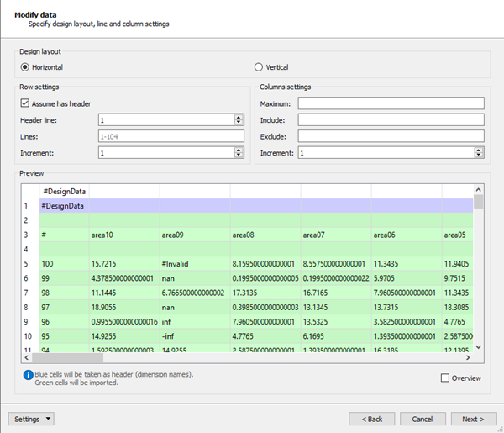The image size is (504, 433).
Task: Click preview scroll right arrow
Action: pyautogui.click(x=468, y=357)
